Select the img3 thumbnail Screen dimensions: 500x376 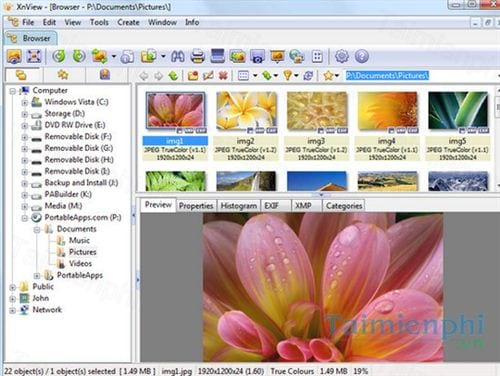pos(317,111)
